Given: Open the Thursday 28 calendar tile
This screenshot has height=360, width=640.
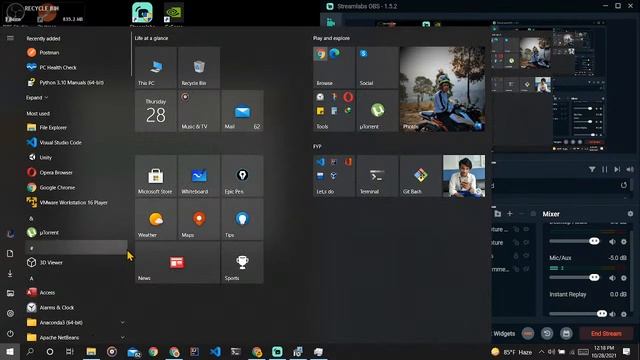Looking at the screenshot, I should tap(156, 111).
